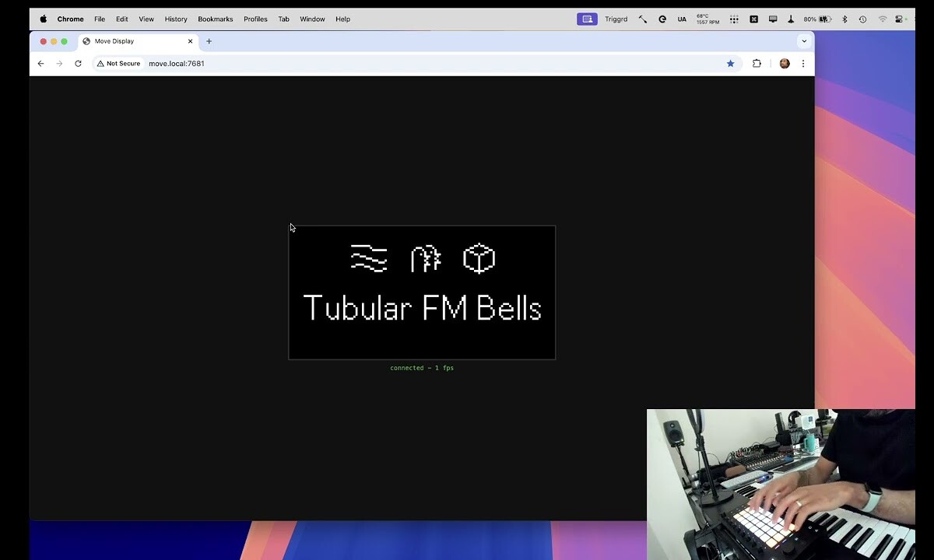Screen dimensions: 934x560
Task: Open a new tab with plus button
Action: [x=209, y=41]
